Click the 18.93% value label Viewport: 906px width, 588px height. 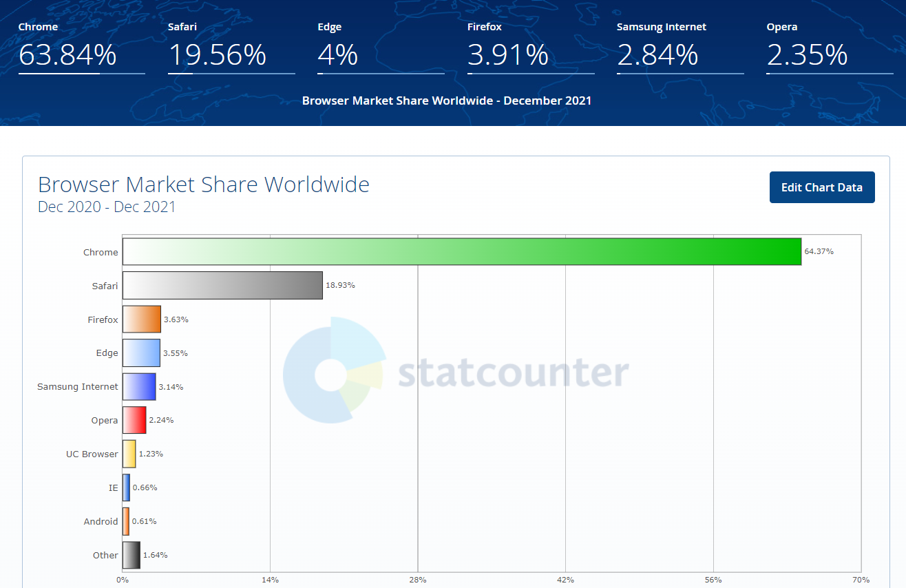pos(340,285)
